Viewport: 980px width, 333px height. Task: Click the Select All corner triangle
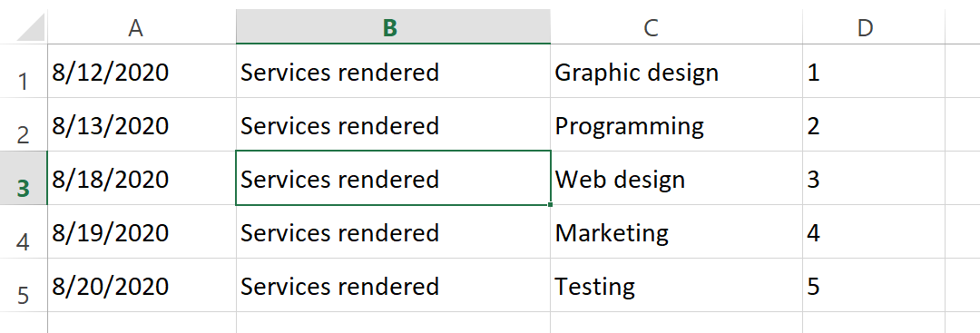pos(31,27)
